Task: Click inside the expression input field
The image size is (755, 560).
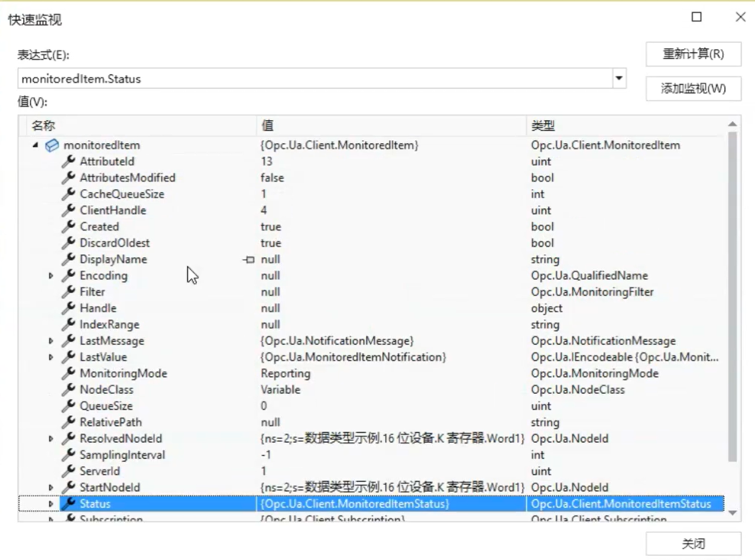Action: tap(313, 79)
